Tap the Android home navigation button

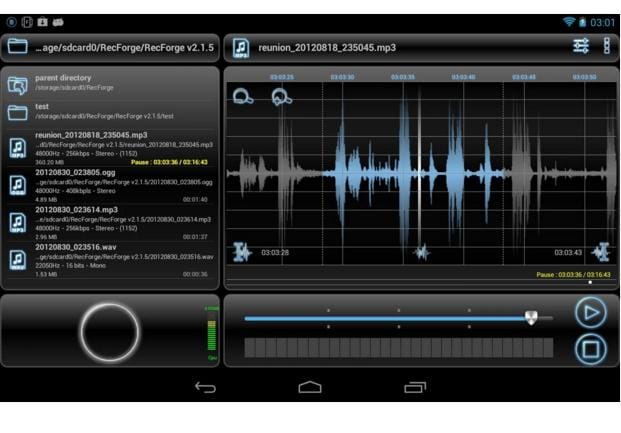click(x=310, y=387)
